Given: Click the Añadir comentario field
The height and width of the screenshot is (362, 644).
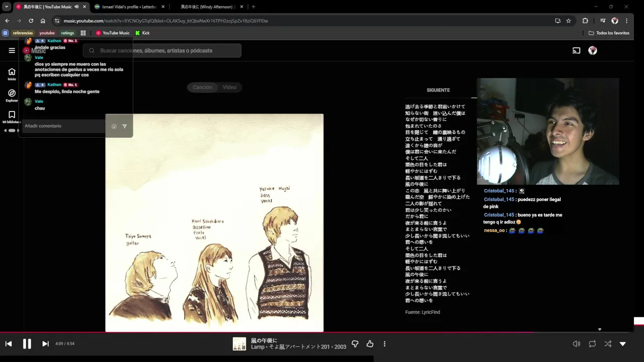Looking at the screenshot, I should click(x=64, y=126).
